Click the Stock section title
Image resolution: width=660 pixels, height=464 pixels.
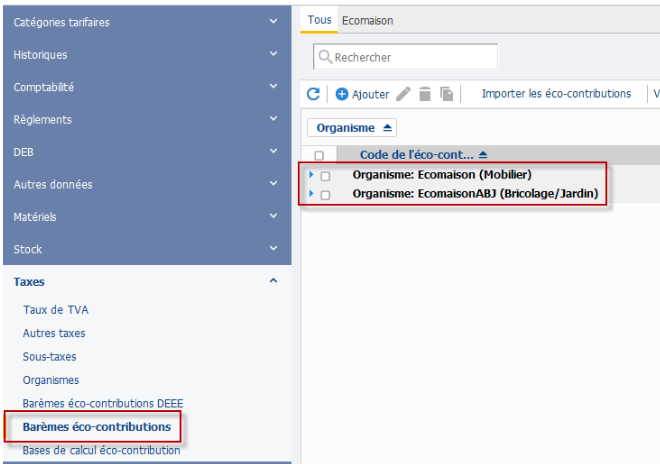coord(28,249)
